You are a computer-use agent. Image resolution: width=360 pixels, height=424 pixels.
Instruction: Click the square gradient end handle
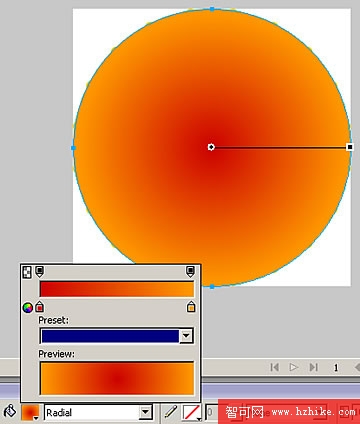tap(350, 147)
